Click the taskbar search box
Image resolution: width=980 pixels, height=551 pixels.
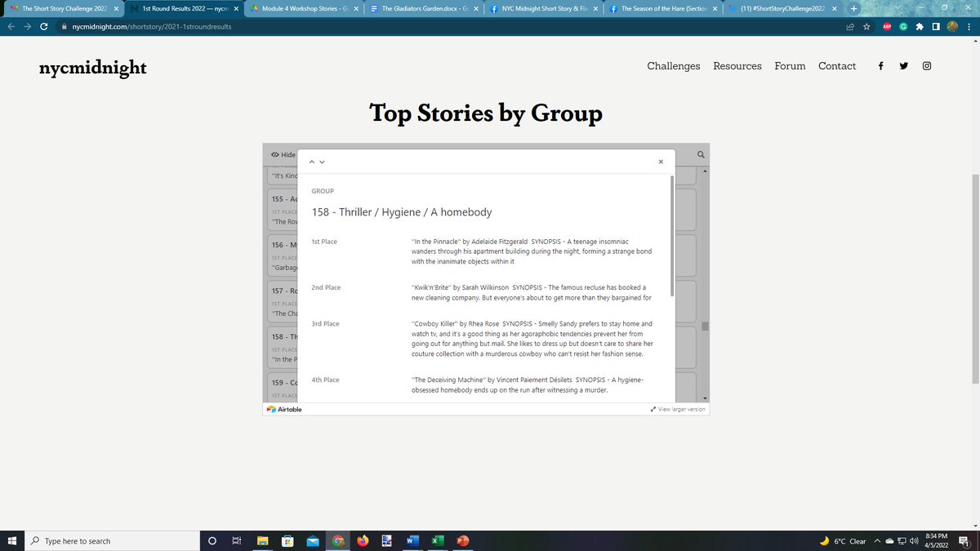(x=112, y=540)
